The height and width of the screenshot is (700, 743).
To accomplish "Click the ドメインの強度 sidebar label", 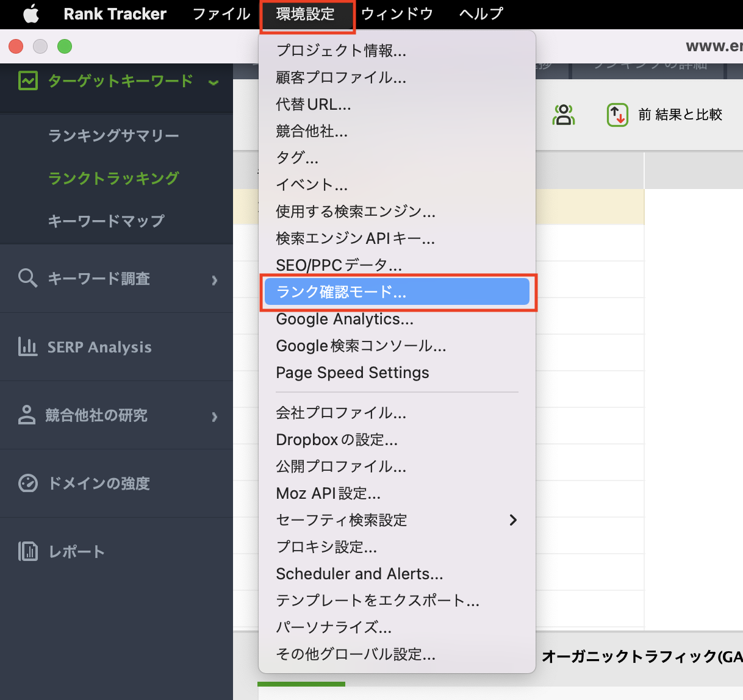I will [x=99, y=484].
